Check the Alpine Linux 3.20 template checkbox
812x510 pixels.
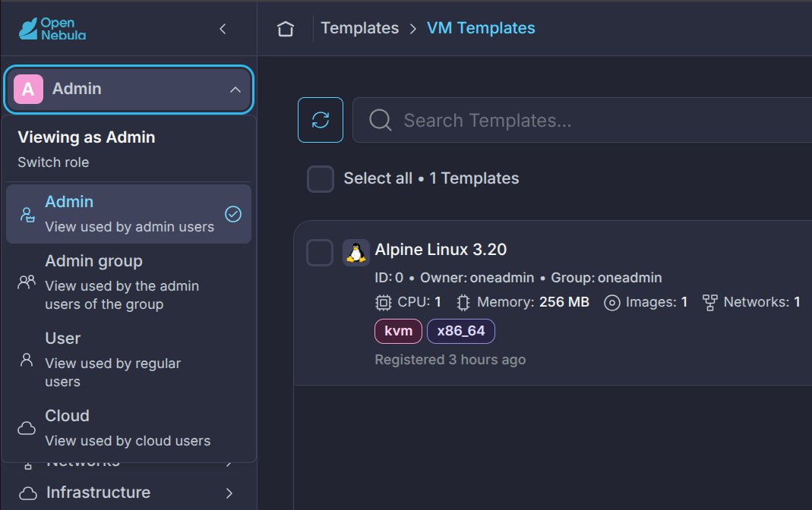(320, 253)
